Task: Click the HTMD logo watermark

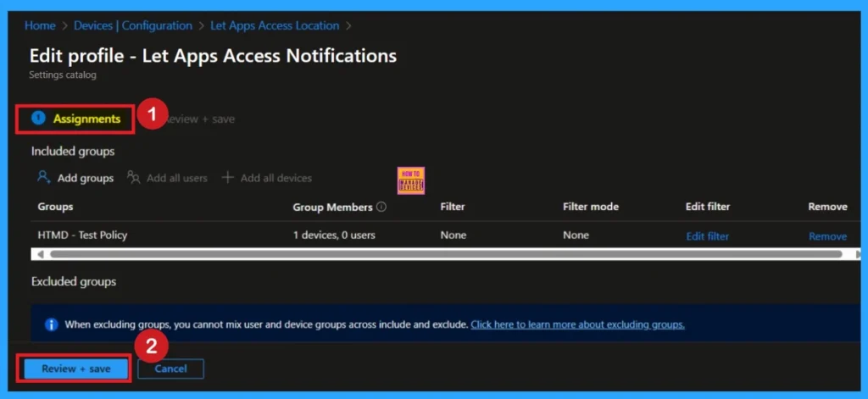Action: click(410, 180)
